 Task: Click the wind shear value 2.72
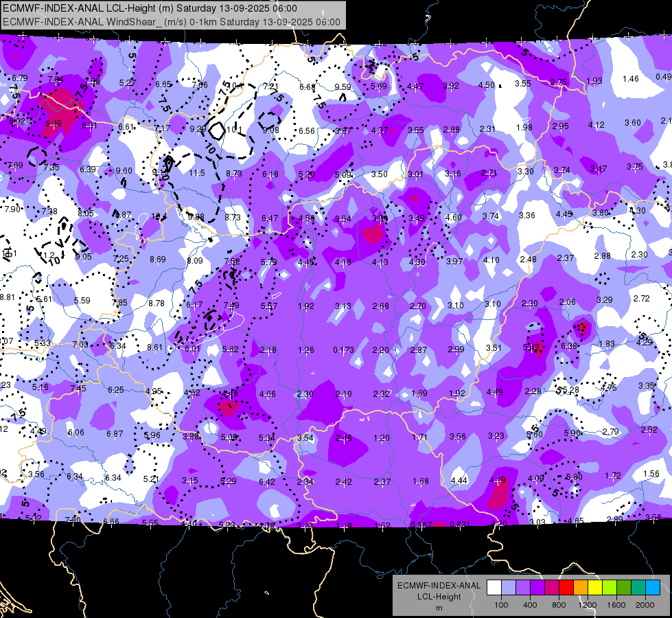click(642, 298)
